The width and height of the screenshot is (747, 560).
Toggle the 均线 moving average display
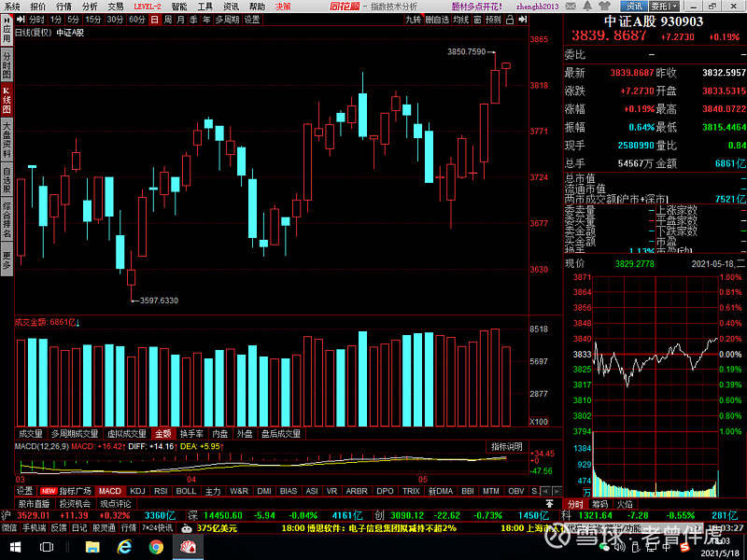pos(460,20)
